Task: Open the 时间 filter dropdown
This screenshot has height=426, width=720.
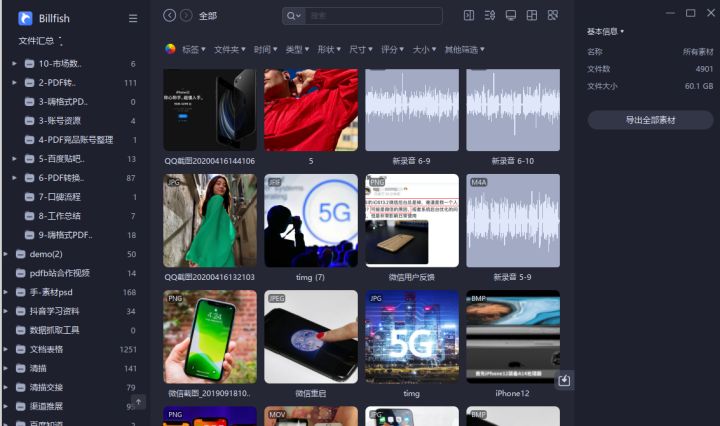Action: click(265, 49)
